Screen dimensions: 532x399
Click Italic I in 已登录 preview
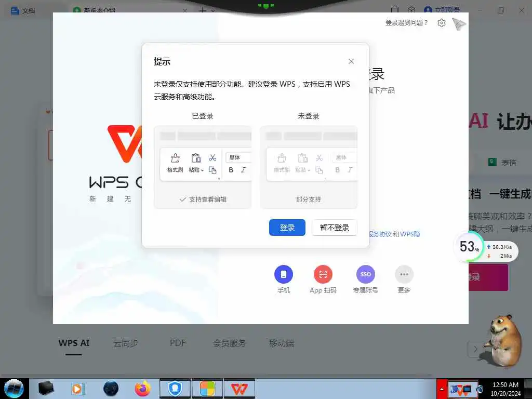point(243,170)
